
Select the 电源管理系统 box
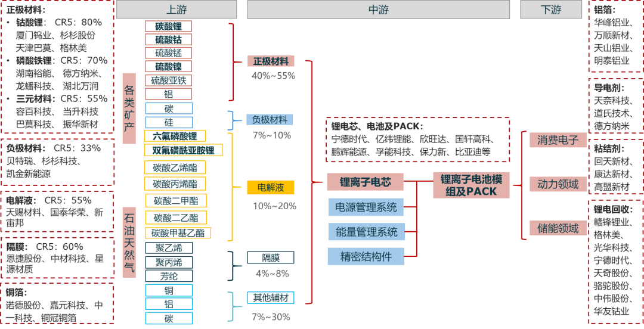point(366,207)
